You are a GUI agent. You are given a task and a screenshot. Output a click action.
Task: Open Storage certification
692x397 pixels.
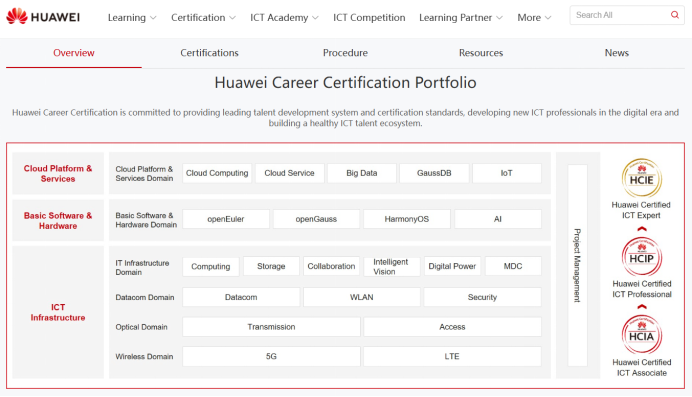[271, 266]
